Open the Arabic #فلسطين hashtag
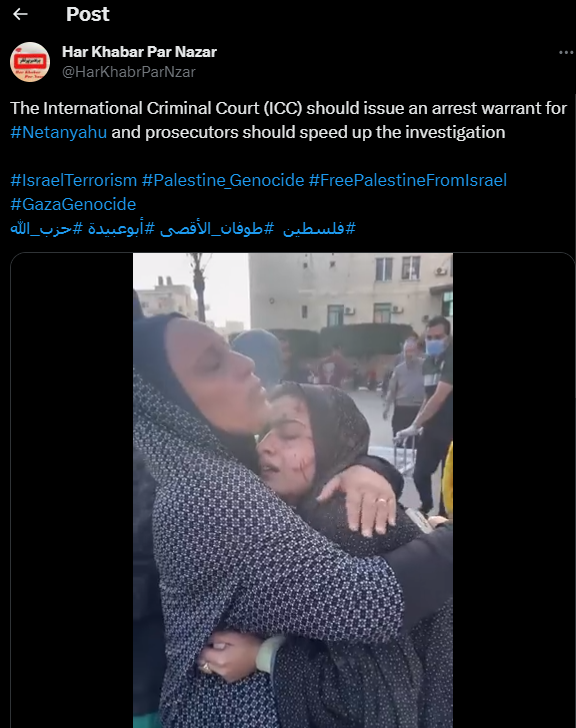This screenshot has width=576, height=728. [x=319, y=228]
